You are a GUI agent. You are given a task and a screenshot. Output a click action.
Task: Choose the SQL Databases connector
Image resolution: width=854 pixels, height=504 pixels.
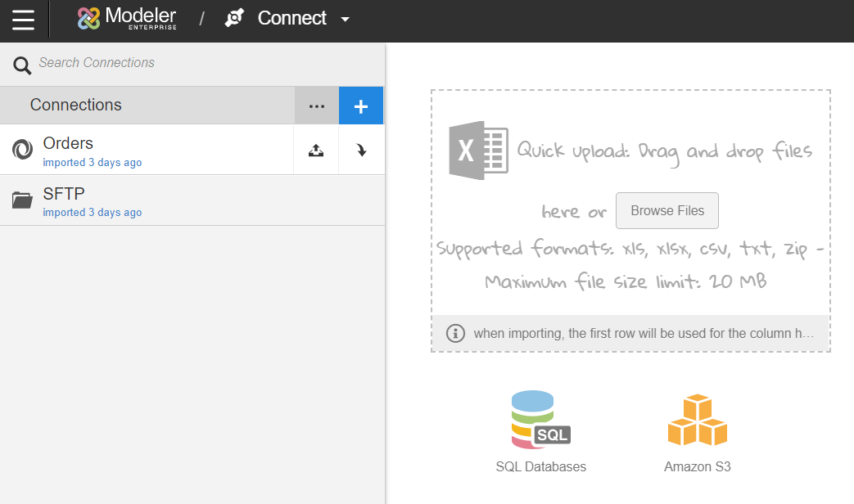pyautogui.click(x=540, y=431)
